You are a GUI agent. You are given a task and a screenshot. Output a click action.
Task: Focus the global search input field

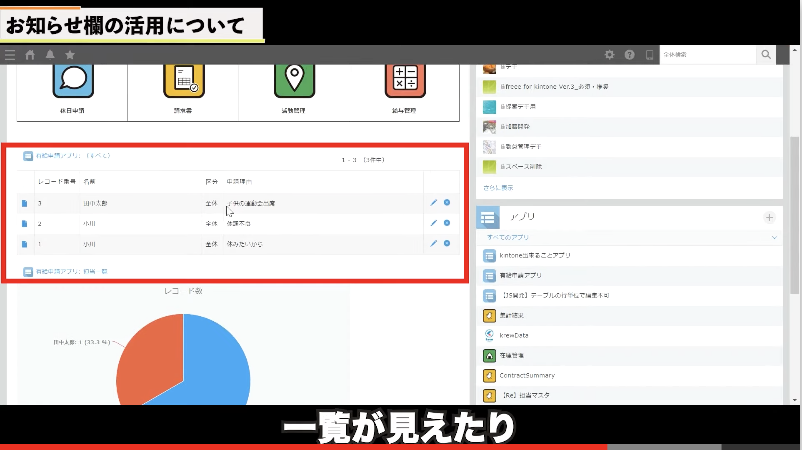point(708,54)
